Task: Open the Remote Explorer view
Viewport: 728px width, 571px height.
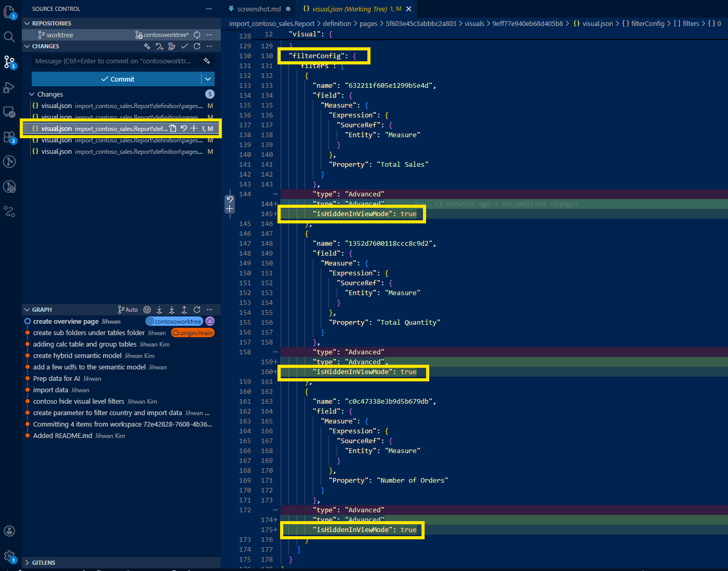Action: (9, 112)
